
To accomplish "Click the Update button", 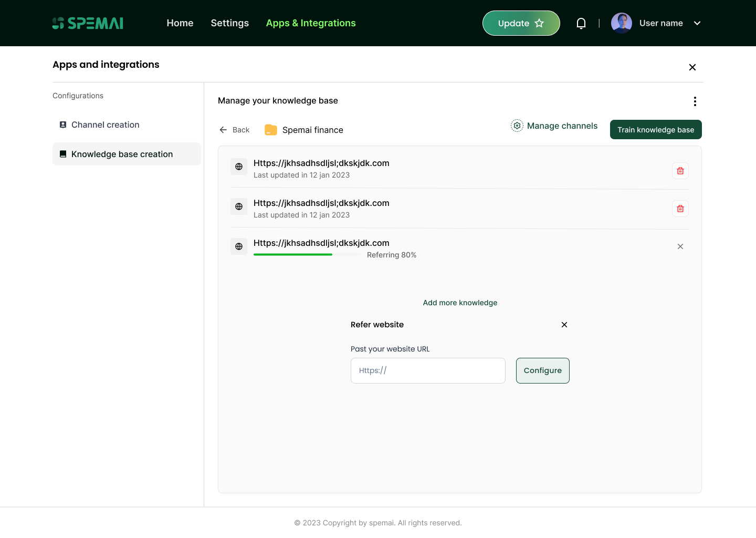I will click(521, 23).
